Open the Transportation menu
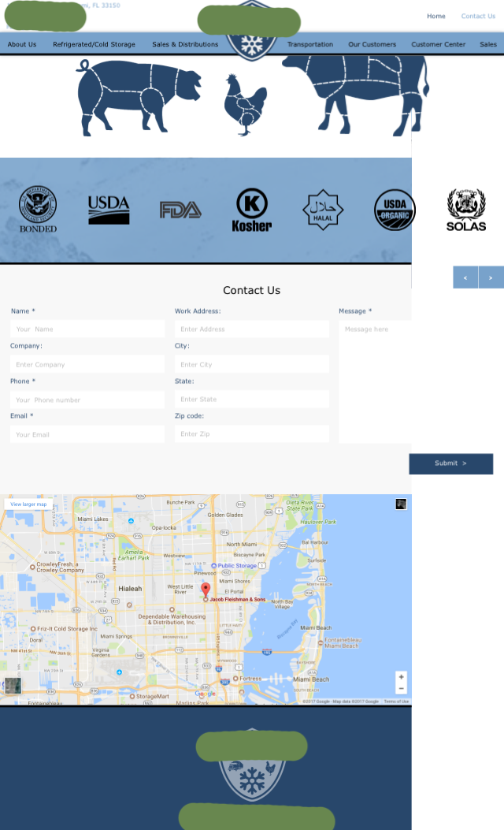 point(310,44)
